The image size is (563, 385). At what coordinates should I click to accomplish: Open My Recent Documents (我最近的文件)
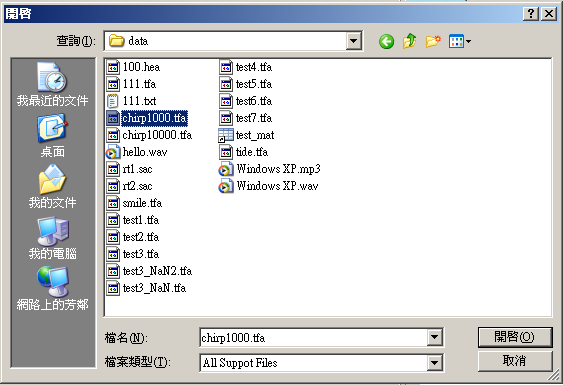click(52, 84)
